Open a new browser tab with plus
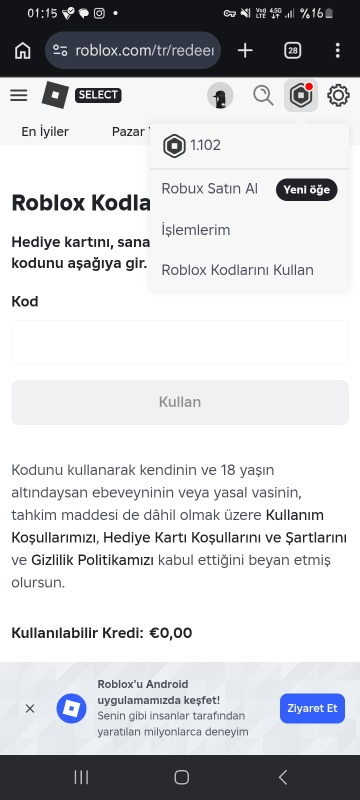Screen dimensions: 360x800 (245, 51)
